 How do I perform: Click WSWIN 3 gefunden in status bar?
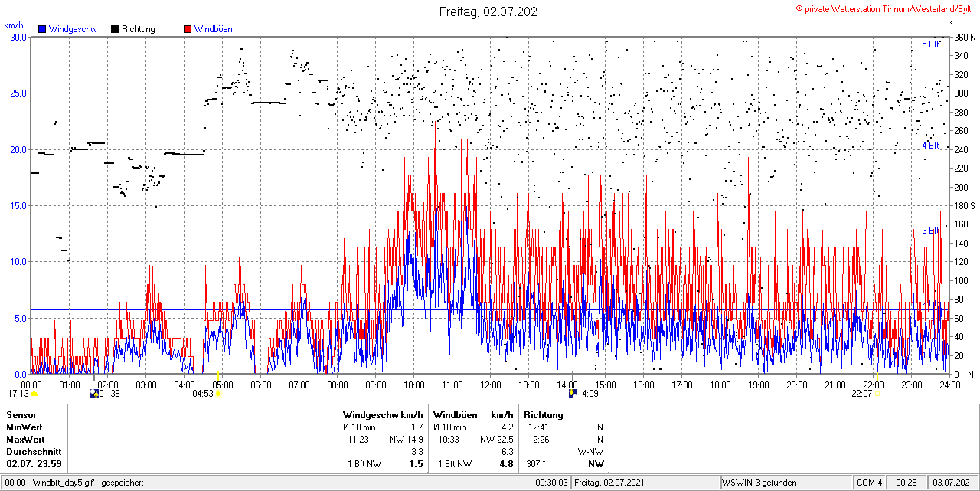[x=759, y=483]
